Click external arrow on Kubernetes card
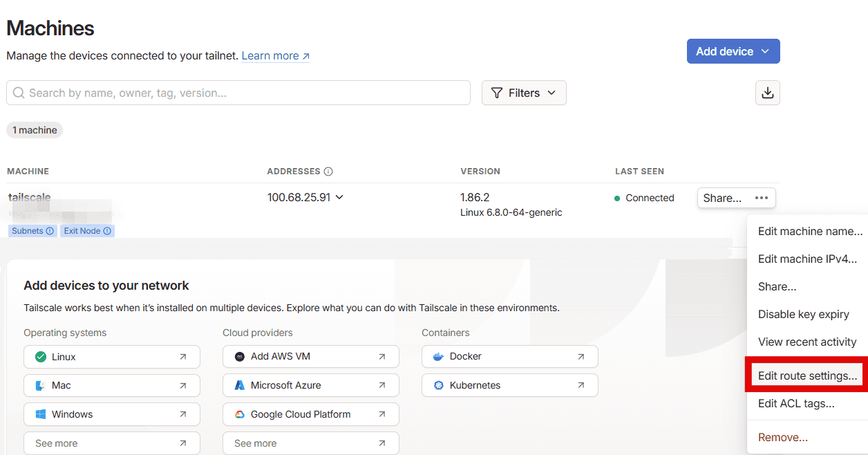This screenshot has width=868, height=455. pos(581,385)
